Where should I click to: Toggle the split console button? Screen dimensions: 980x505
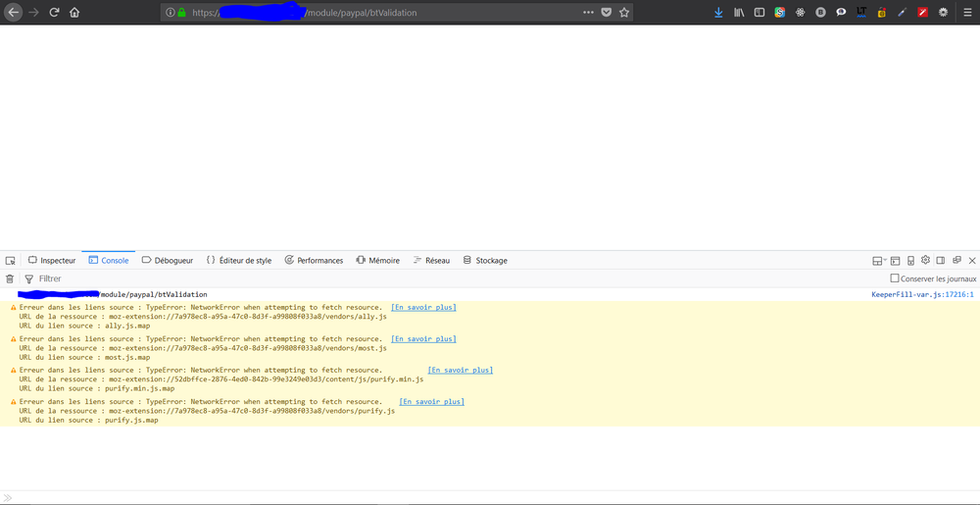[895, 261]
